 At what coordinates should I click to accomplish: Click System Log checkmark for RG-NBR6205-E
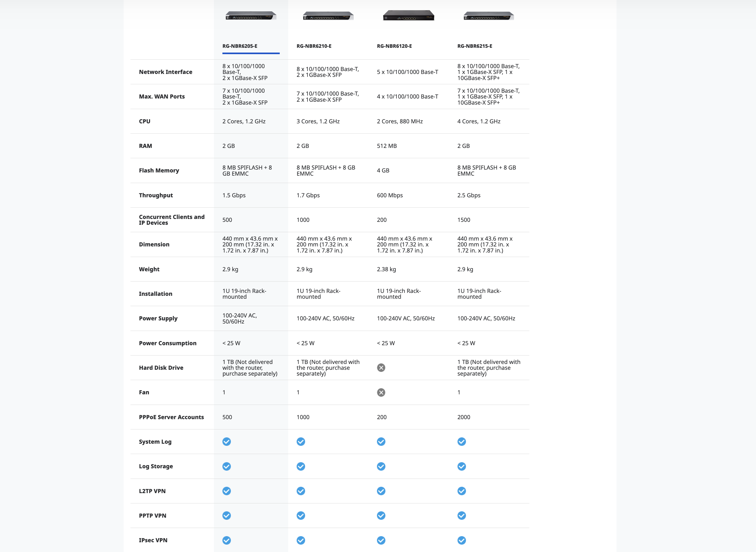(227, 442)
